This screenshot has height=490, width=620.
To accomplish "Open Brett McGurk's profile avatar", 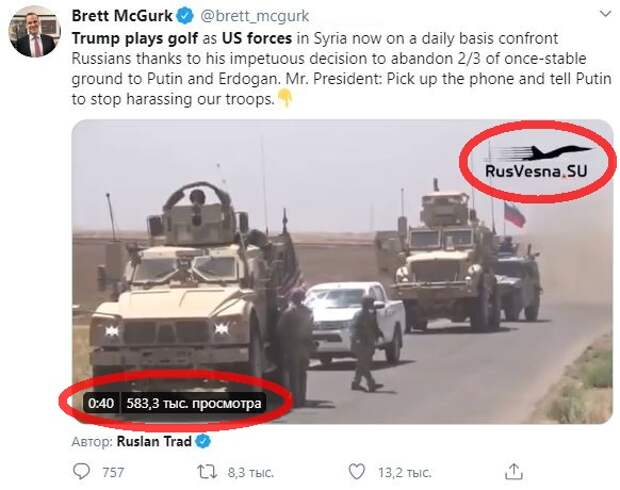I will 34,34.
